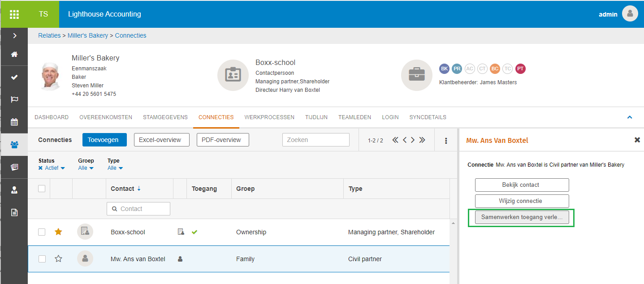644x284 pixels.
Task: Collapse the header with the up chevron
Action: tap(629, 117)
